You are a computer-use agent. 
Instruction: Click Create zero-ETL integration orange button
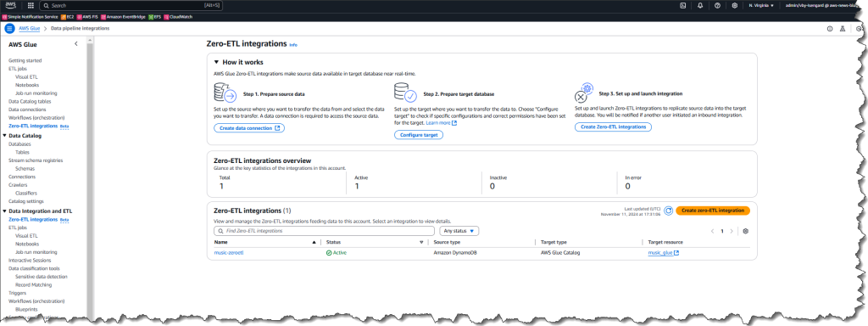tap(713, 211)
